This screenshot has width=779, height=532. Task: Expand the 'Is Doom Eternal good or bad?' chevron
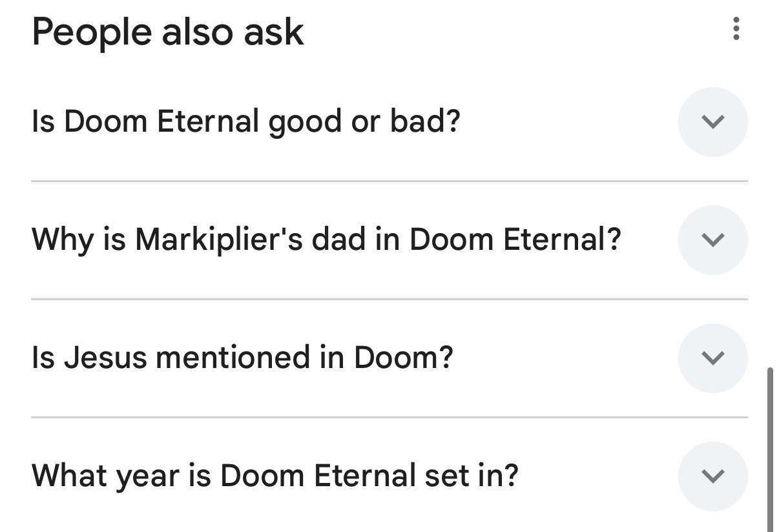712,121
